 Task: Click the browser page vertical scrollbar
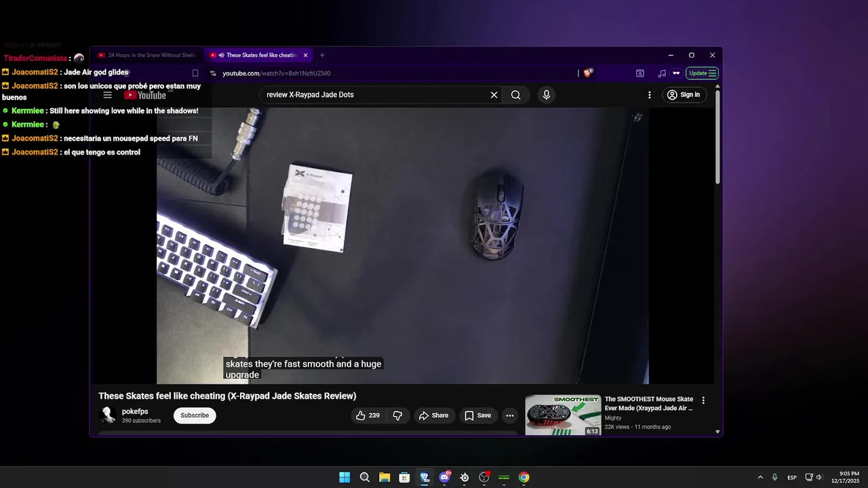(x=717, y=136)
